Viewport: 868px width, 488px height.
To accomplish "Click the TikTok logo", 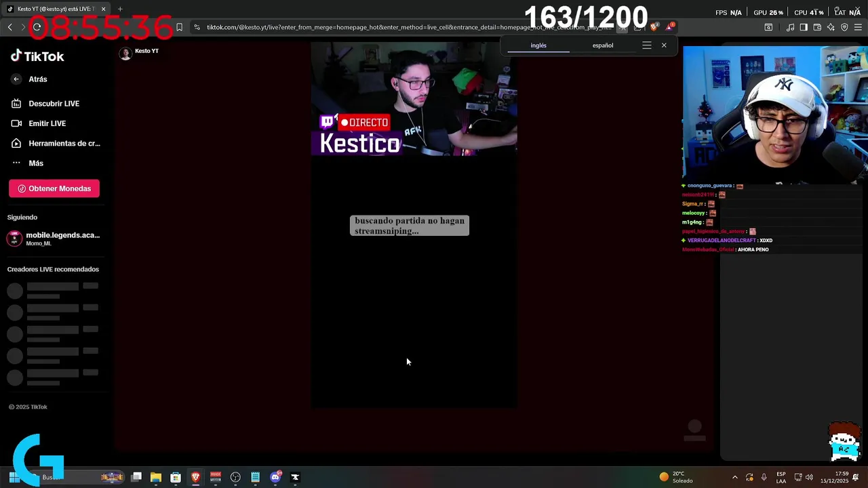I will [x=37, y=56].
